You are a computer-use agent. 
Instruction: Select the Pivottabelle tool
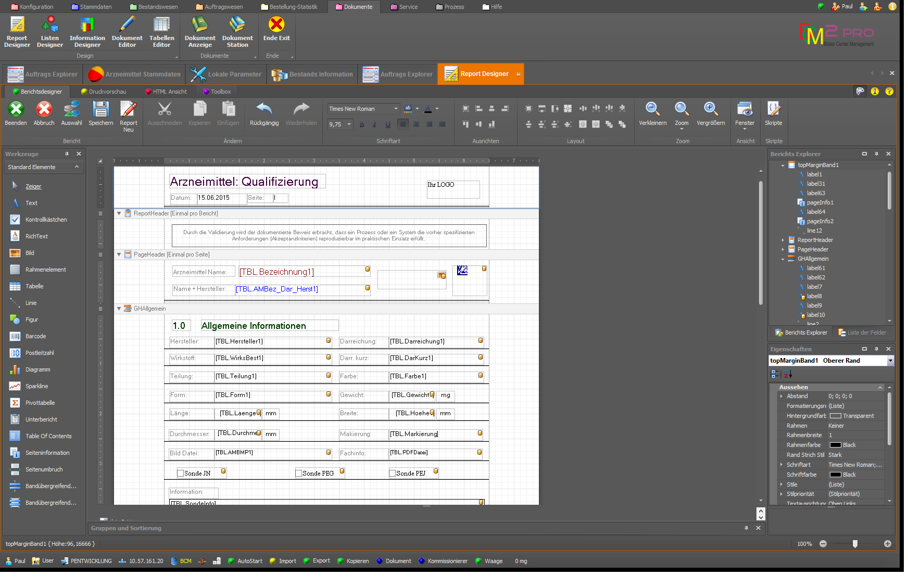[40, 403]
